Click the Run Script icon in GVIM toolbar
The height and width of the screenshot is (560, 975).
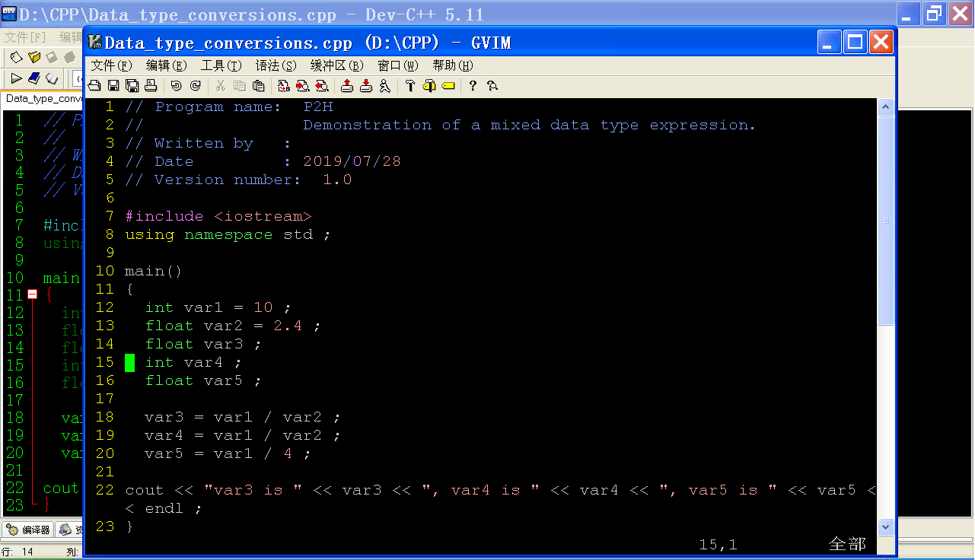(385, 86)
